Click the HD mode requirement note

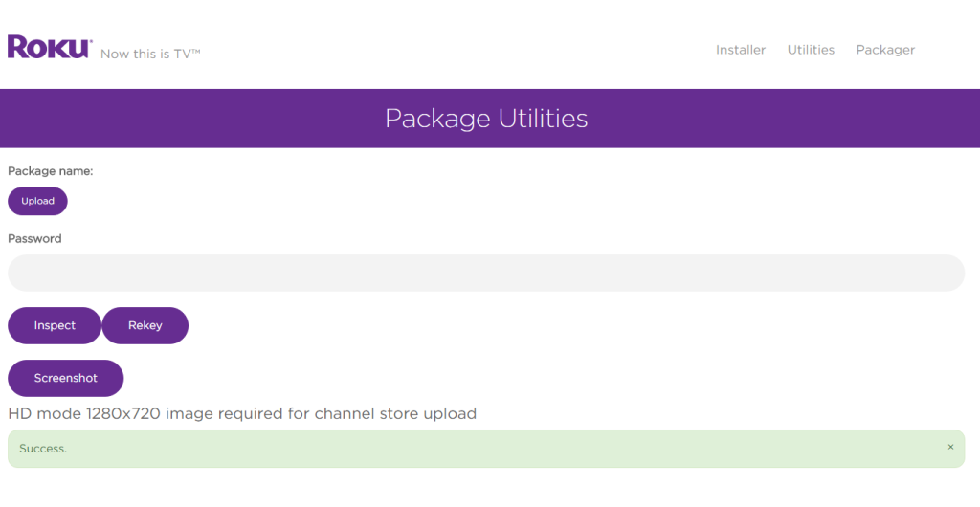point(242,413)
